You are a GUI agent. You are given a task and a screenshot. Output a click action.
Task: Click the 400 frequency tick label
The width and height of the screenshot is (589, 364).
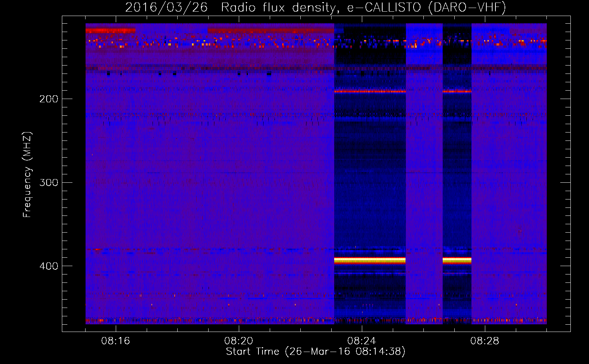click(x=49, y=266)
